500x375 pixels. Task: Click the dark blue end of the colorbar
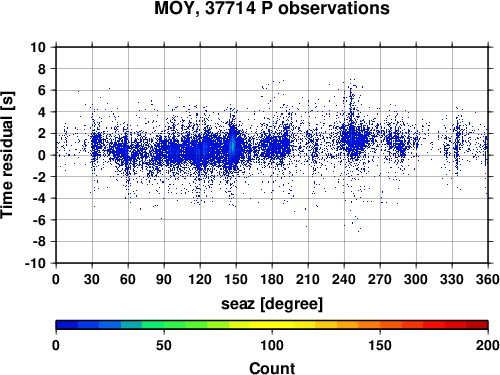pyautogui.click(x=67, y=325)
